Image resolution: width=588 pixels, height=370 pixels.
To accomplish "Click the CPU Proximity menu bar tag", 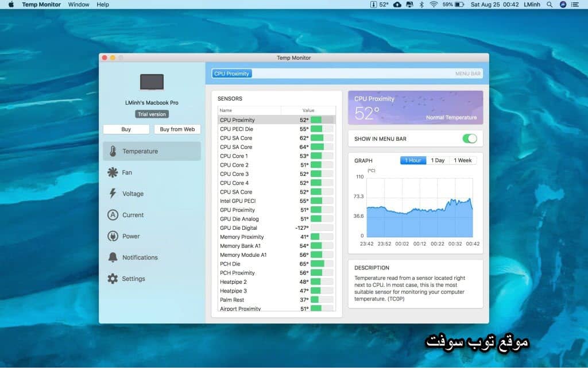I will click(x=232, y=74).
